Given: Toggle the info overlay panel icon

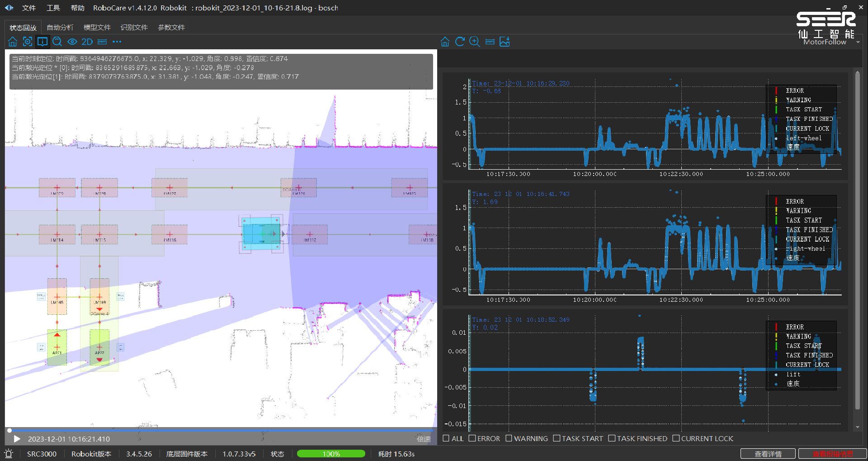Looking at the screenshot, I should 42,42.
